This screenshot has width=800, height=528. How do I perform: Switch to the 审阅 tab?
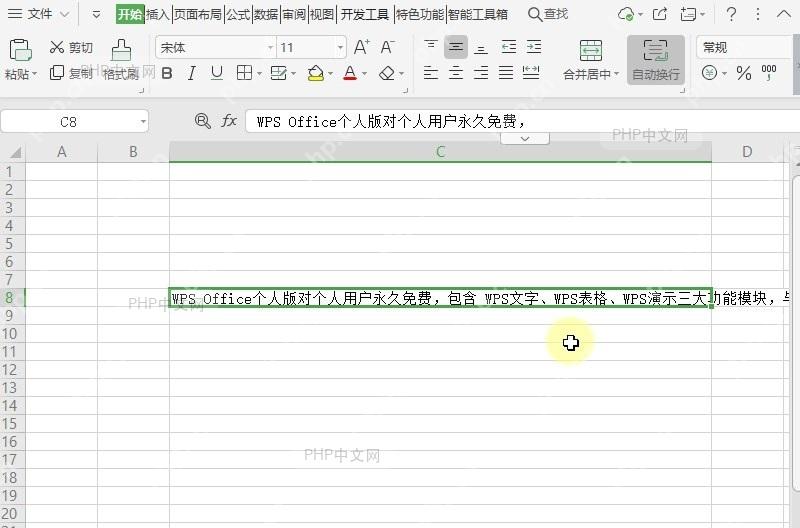[x=294, y=14]
